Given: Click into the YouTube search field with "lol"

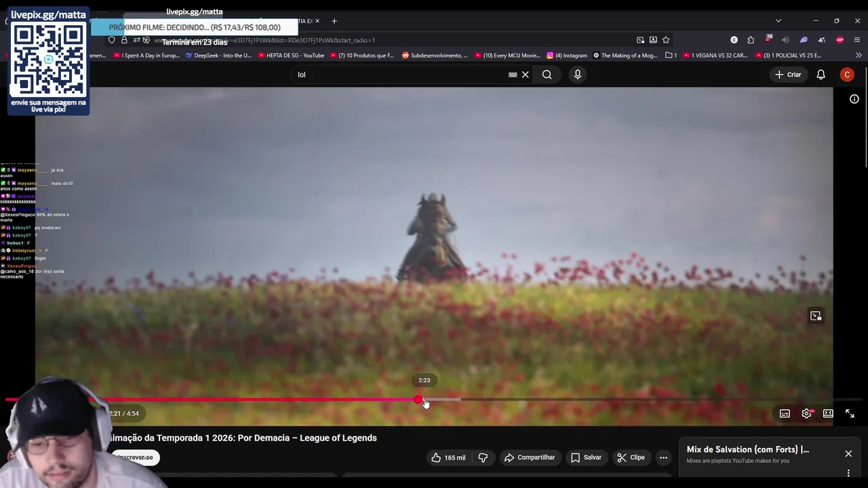Looking at the screenshot, I should 400,75.
